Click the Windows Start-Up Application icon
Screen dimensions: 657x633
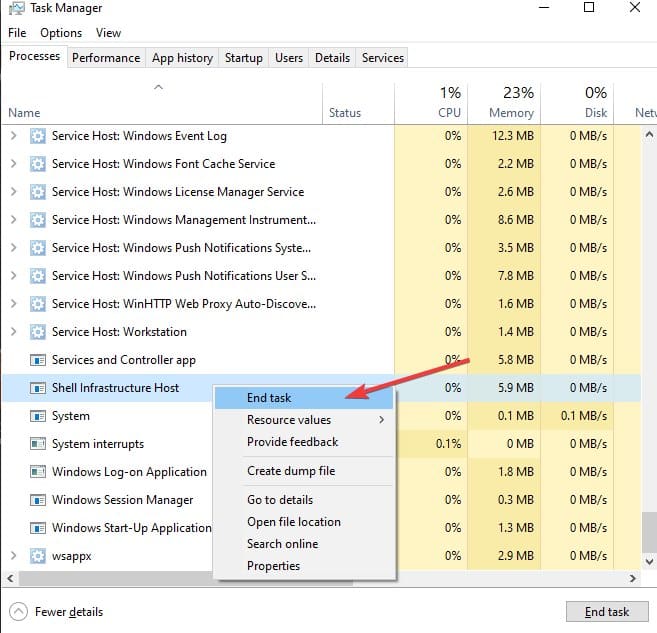[38, 528]
